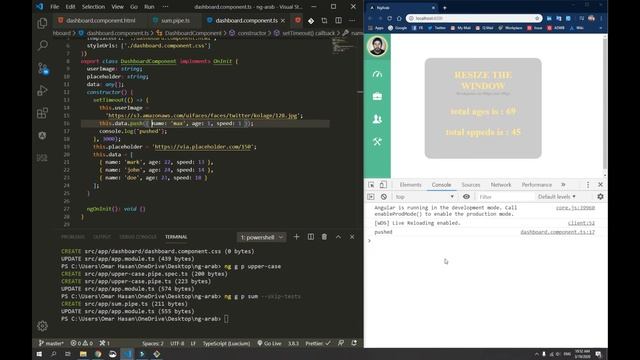
Task: Open the View menu in VS Code
Action: point(117,7)
